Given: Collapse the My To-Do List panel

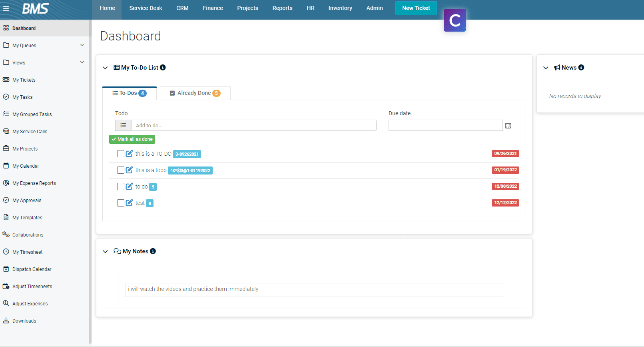Looking at the screenshot, I should pos(105,68).
